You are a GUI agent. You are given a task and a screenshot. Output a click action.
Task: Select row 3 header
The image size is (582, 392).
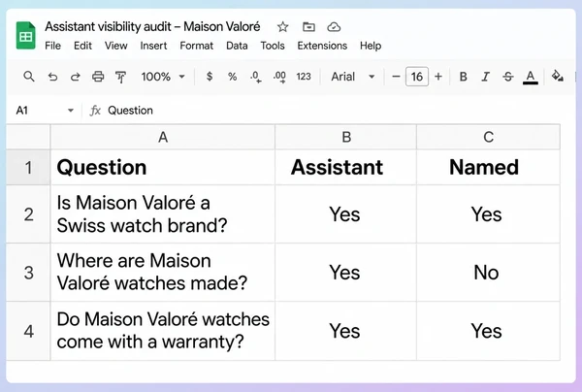point(28,273)
